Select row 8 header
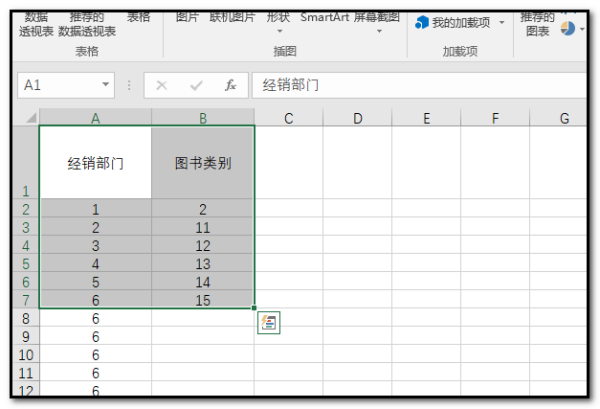The width and height of the screenshot is (600, 409). pos(26,318)
